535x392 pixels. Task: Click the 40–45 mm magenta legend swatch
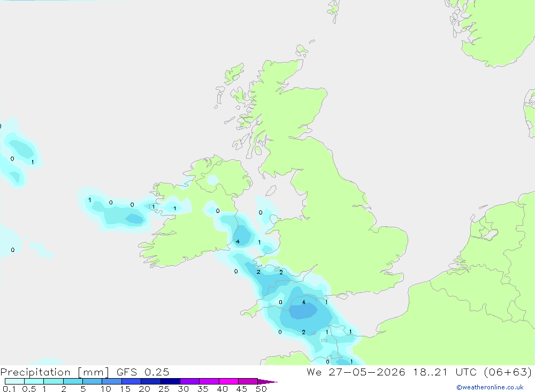point(228,381)
